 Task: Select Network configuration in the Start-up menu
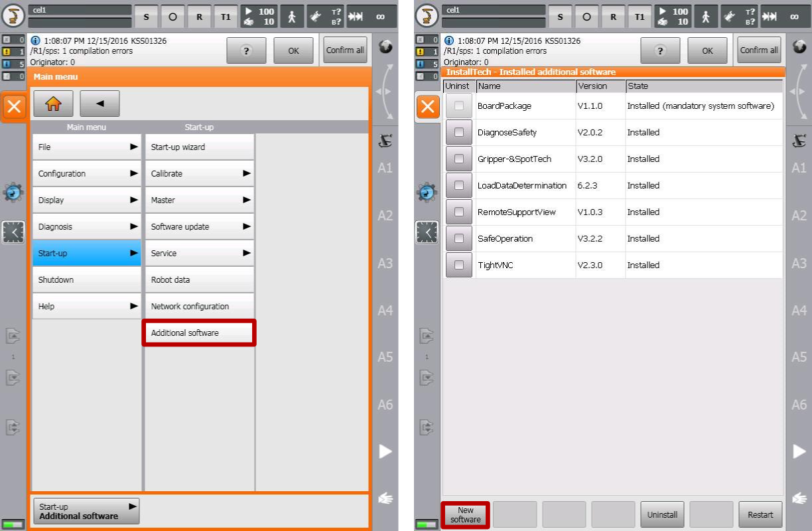click(x=198, y=306)
